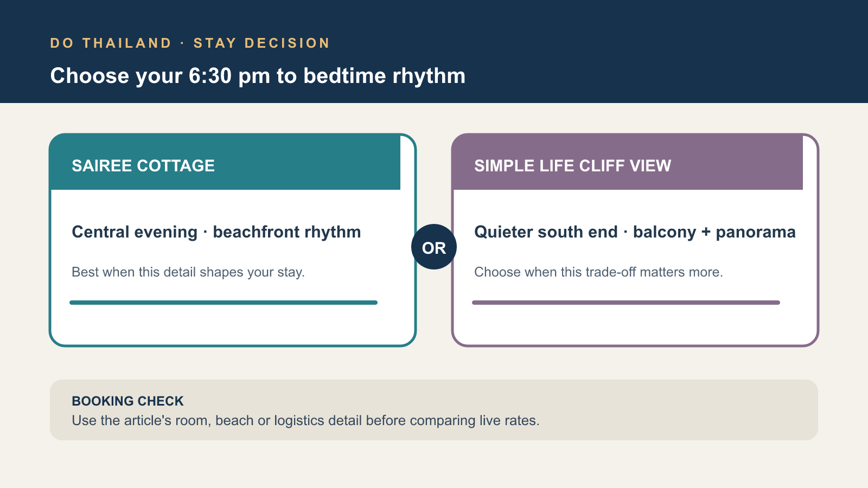Click 'Choose your 6:30 pm to bedtime rhythm' title
The width and height of the screenshot is (868, 488).
click(x=258, y=76)
